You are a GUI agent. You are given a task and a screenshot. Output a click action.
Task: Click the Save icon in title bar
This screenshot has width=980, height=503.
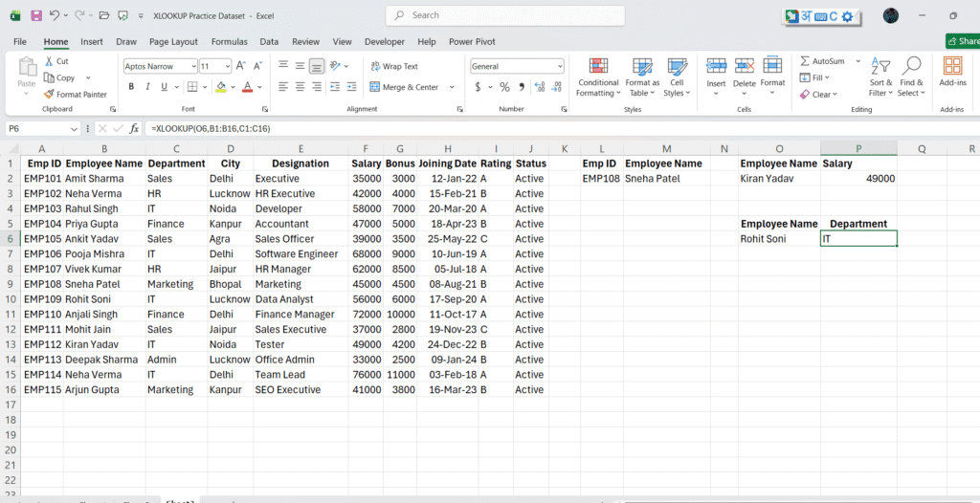[36, 15]
